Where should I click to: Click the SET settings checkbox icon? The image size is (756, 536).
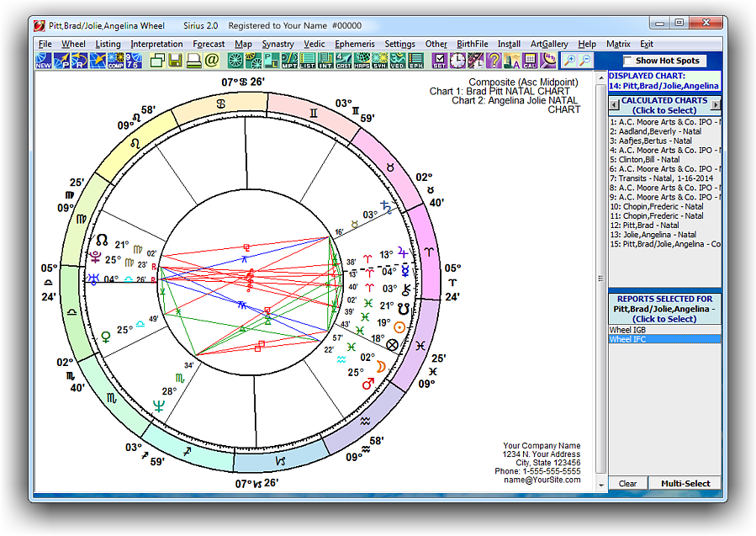click(439, 61)
